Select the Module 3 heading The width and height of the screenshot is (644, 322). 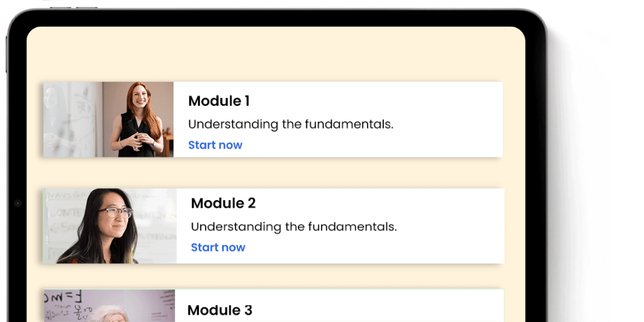coord(219,310)
